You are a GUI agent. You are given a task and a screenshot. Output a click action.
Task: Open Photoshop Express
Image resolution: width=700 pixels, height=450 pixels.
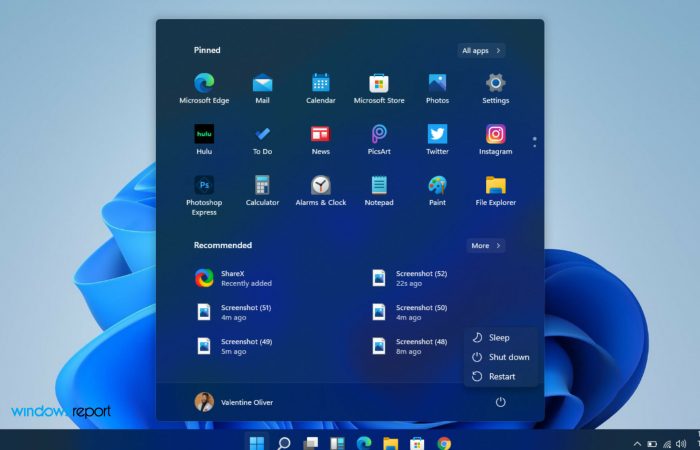[x=204, y=196]
